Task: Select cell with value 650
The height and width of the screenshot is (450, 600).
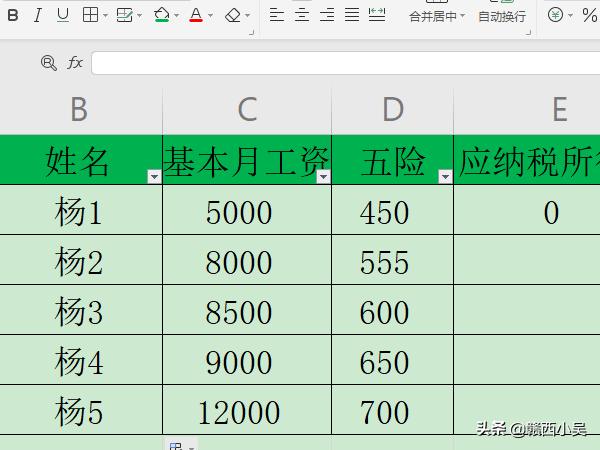Action: (393, 360)
